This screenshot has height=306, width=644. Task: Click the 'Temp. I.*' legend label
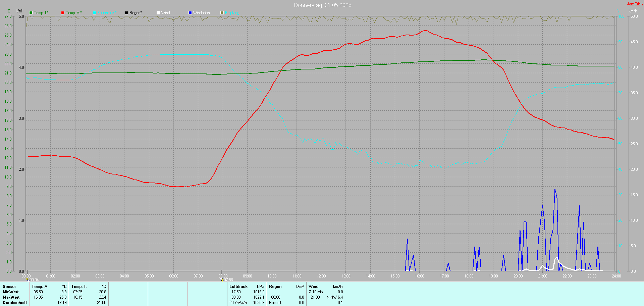click(41, 13)
